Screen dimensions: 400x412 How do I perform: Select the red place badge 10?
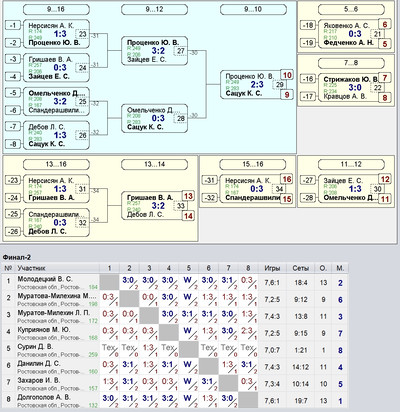tap(287, 75)
